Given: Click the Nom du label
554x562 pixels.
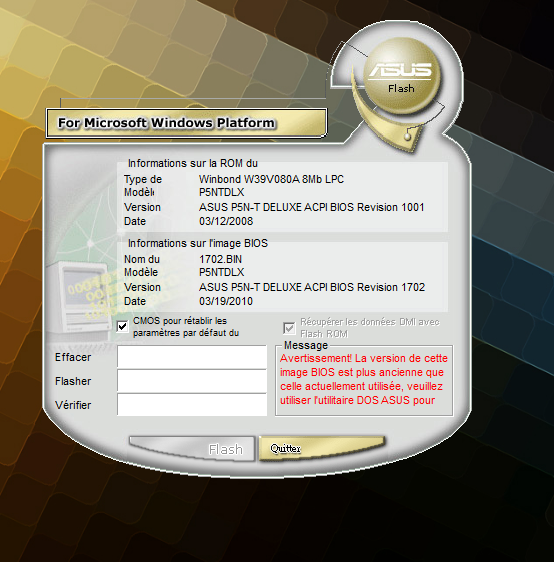Looking at the screenshot, I should coord(142,259).
